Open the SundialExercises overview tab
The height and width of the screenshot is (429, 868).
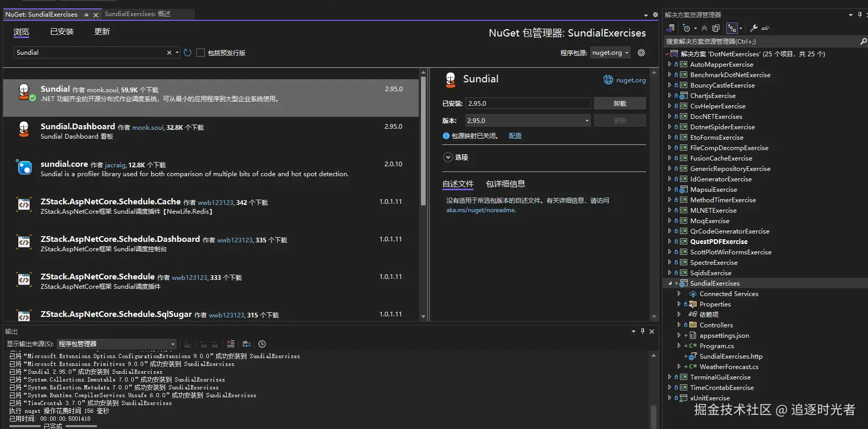pos(138,14)
